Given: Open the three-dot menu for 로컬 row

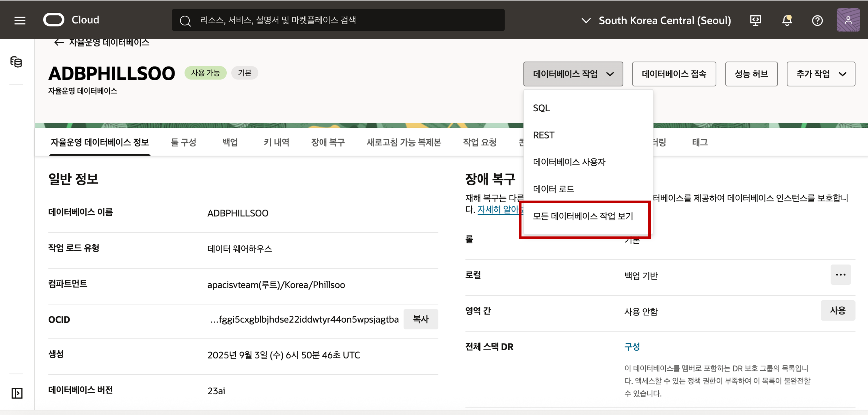Looking at the screenshot, I should [x=840, y=275].
